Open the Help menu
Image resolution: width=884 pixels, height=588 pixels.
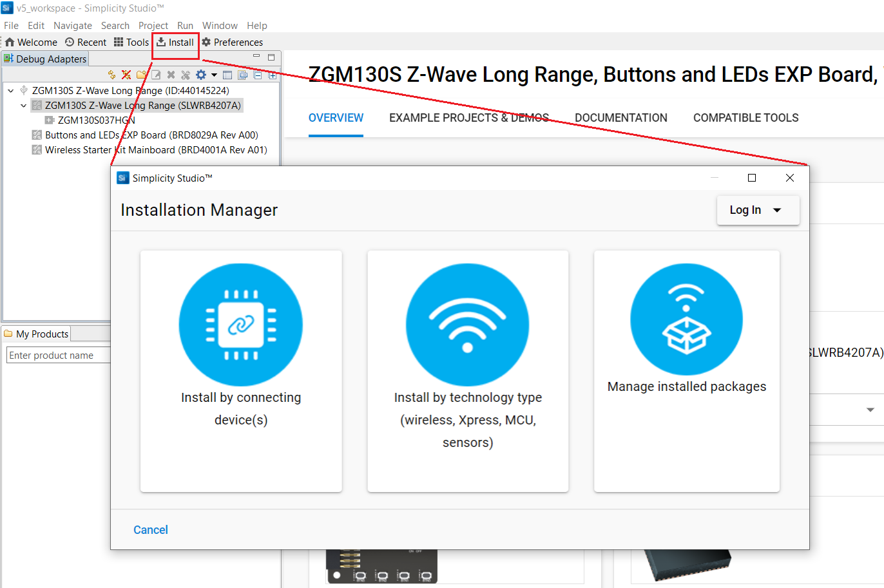point(257,26)
